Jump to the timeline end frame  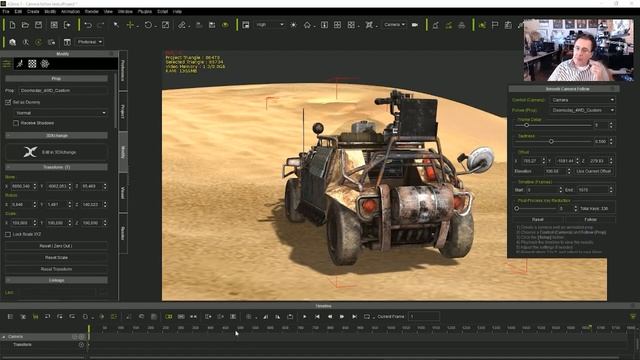[x=355, y=317]
